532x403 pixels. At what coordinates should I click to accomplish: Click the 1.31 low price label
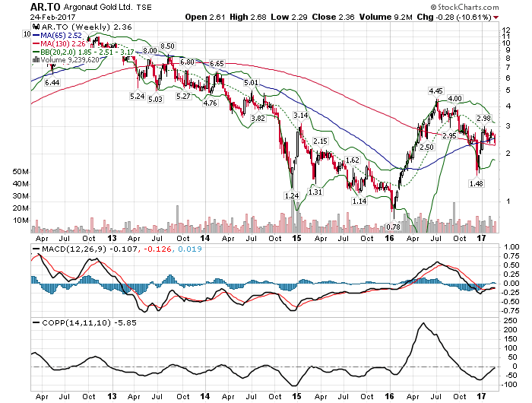[315, 192]
